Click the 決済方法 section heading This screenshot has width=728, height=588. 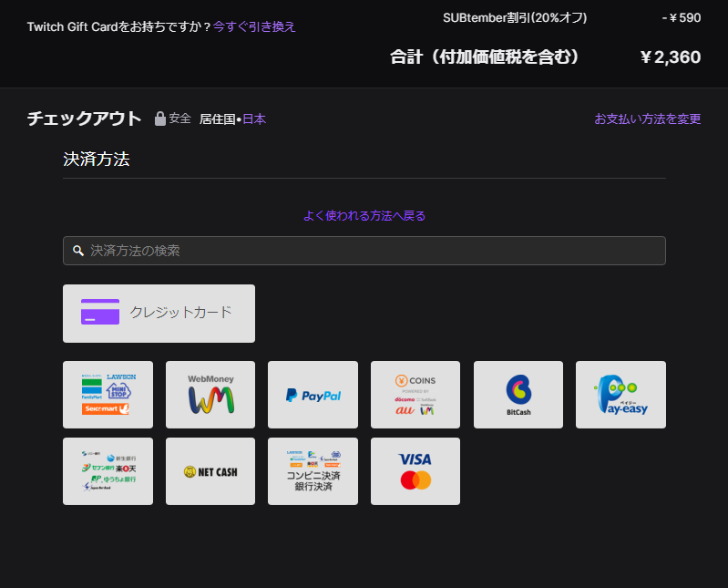click(97, 160)
